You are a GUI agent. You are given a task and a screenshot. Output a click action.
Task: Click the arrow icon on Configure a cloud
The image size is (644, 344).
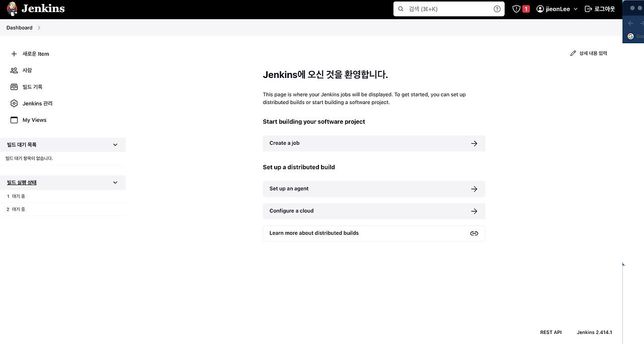(474, 211)
